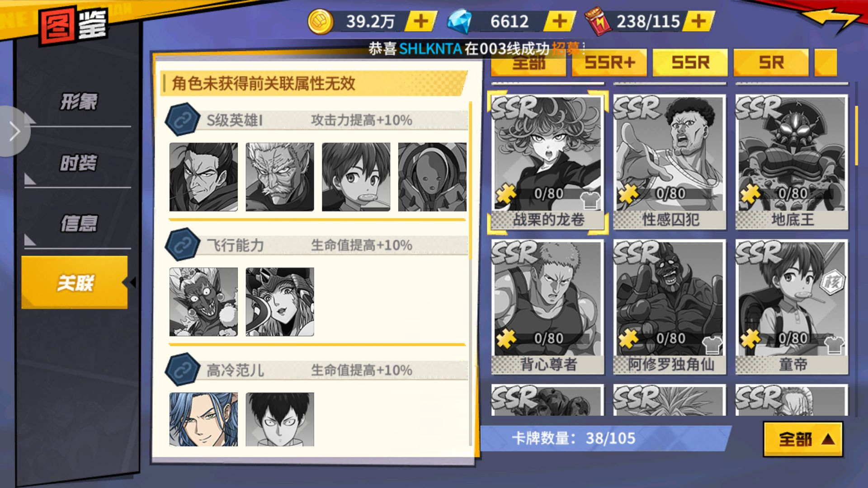Click the 核 badge on 童帝 card

pyautogui.click(x=832, y=282)
